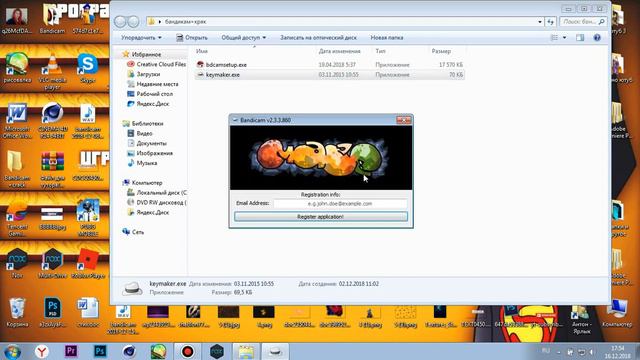
Task: Select the Multi-Drive Nox desktop shortcut
Action: 52,263
